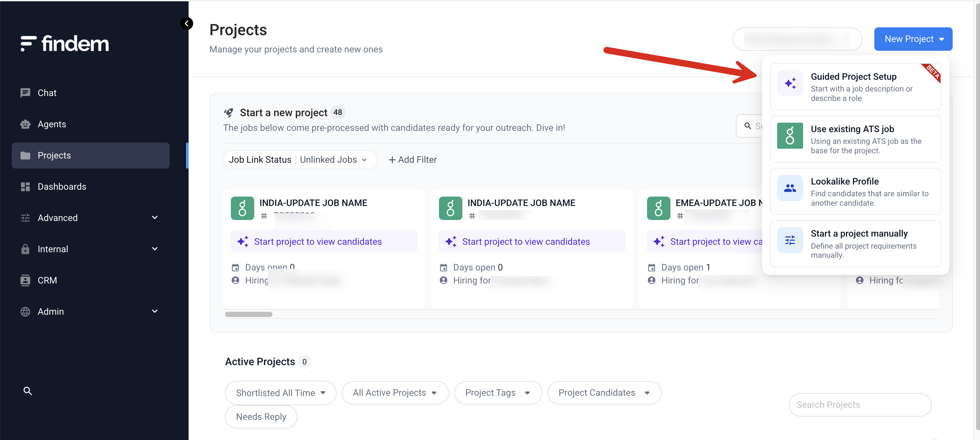Viewport: 980px width, 440px height.
Task: Open the Shortlisted All Time dropdown
Action: pos(281,393)
